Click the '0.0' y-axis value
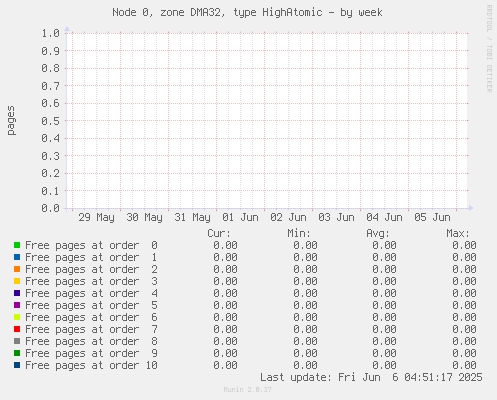Image resolution: width=497 pixels, height=400 pixels. pos(51,208)
